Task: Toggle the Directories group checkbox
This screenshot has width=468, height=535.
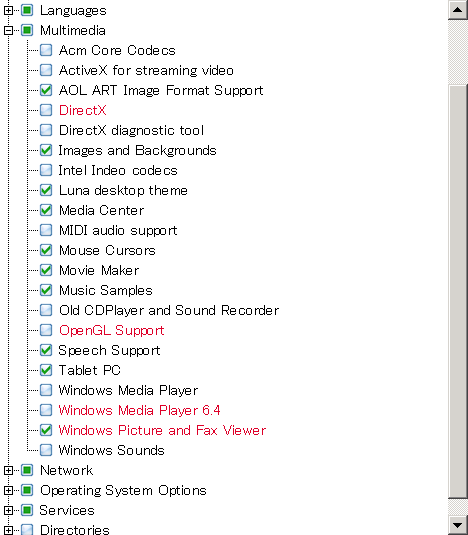Action: coord(27,530)
